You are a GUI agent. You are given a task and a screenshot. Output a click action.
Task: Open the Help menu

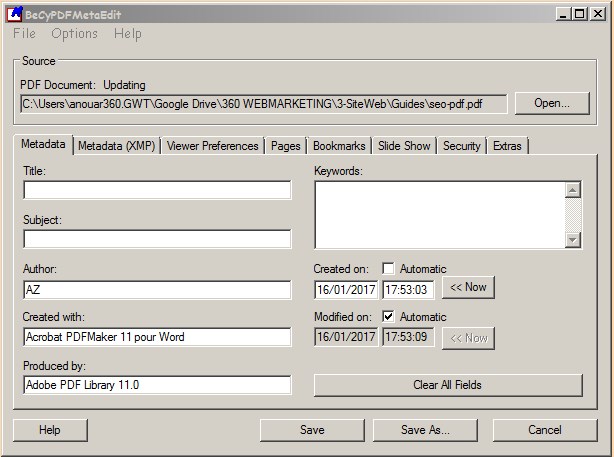click(128, 34)
